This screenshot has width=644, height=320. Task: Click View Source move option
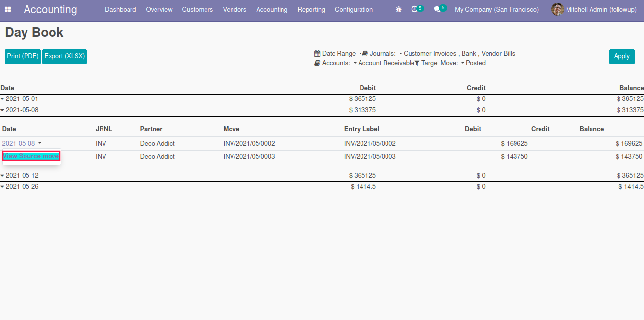(31, 156)
